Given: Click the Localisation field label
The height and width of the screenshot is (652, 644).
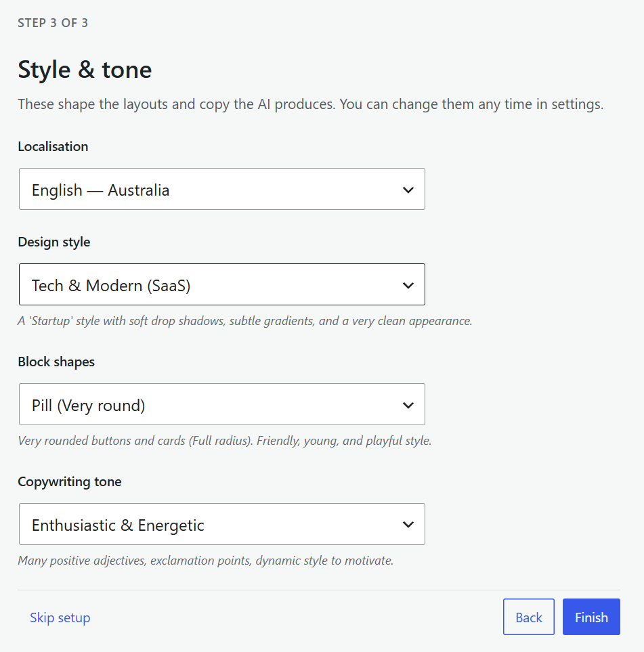Looking at the screenshot, I should pos(53,146).
